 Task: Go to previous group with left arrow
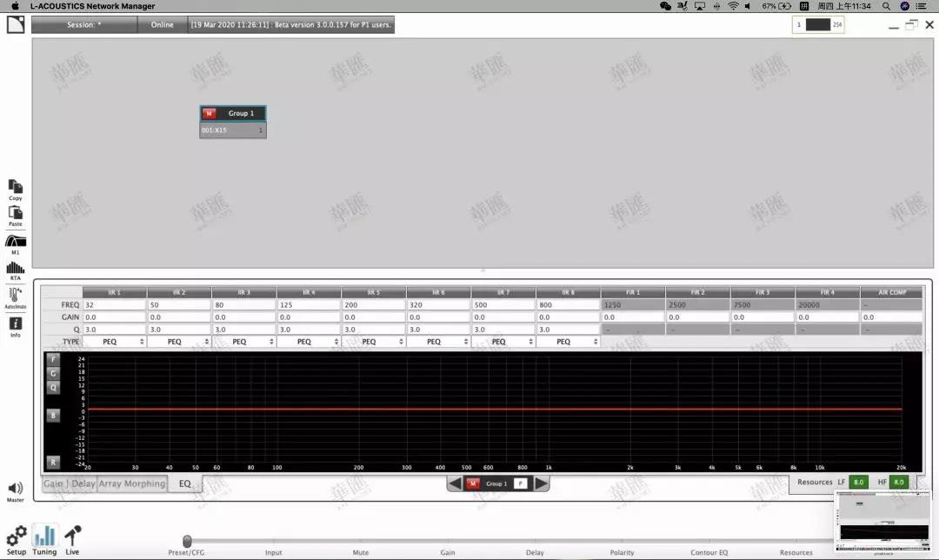point(455,483)
